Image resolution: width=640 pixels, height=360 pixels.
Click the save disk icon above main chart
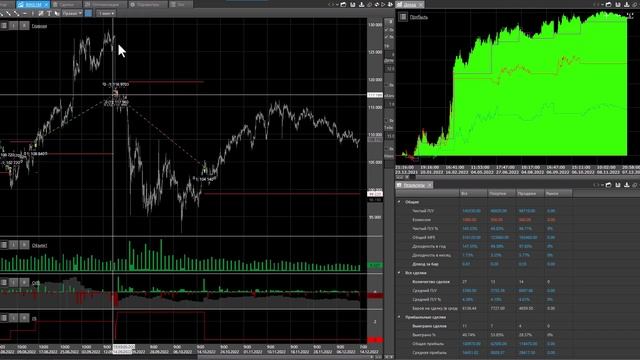353,4
